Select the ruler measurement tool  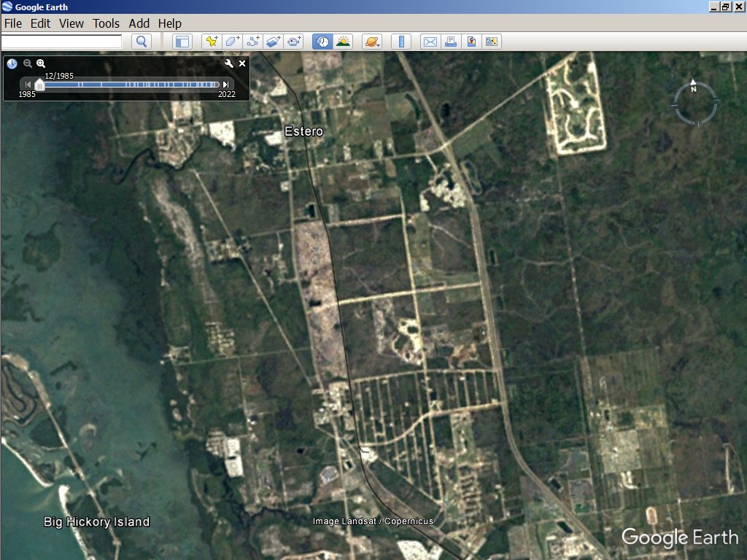pyautogui.click(x=402, y=42)
